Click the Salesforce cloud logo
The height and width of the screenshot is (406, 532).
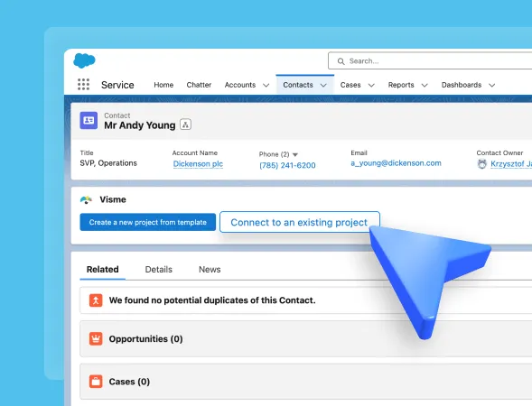click(84, 60)
